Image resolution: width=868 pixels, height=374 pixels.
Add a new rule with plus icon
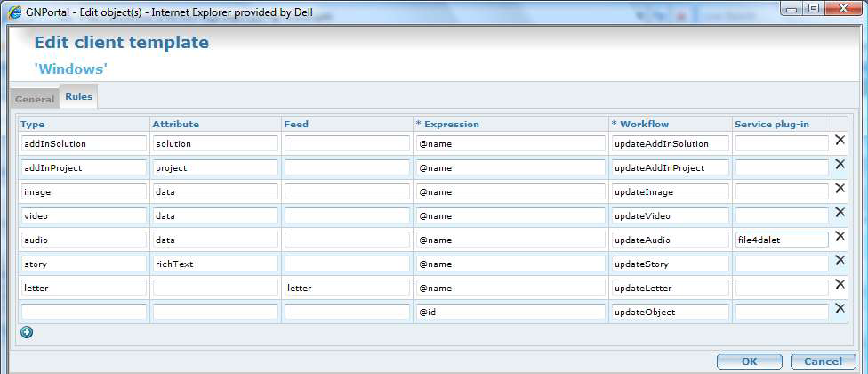[x=27, y=332]
